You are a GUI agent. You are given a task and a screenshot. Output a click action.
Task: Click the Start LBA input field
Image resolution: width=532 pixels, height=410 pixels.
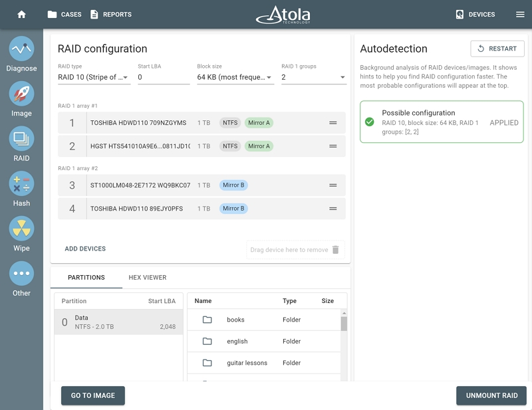[x=164, y=77]
